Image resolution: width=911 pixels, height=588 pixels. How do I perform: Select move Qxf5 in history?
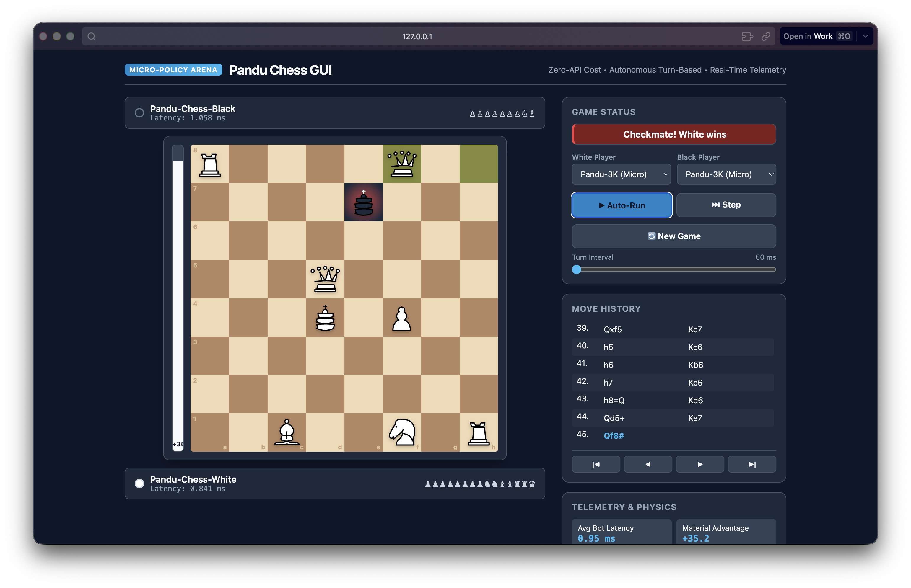tap(613, 329)
